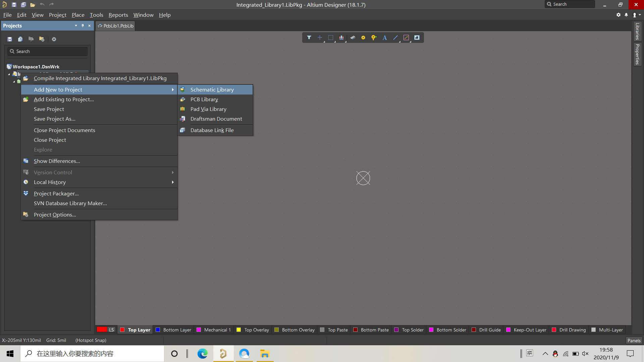Click the red current layer color swatch
The image size is (644, 362).
(x=102, y=329)
